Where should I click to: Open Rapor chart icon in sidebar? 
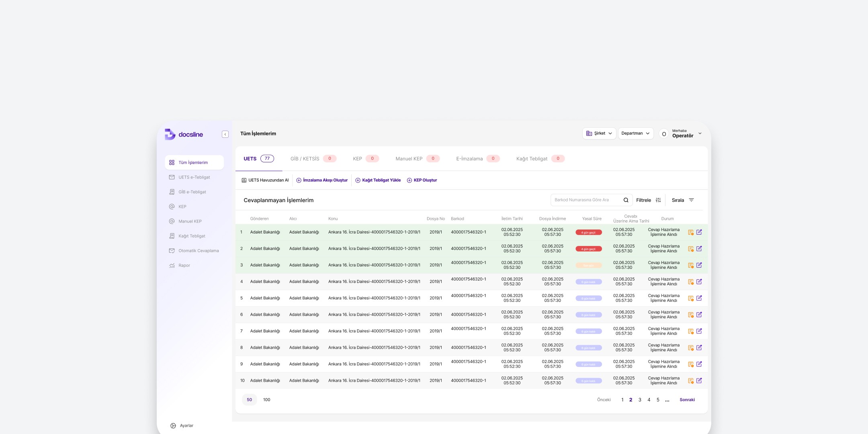pos(172,266)
